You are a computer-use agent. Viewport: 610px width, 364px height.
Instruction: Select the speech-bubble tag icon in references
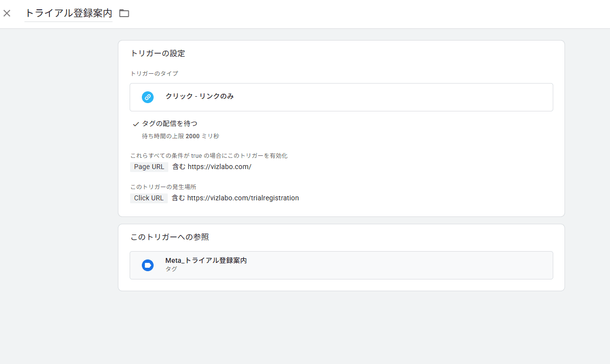point(148,265)
